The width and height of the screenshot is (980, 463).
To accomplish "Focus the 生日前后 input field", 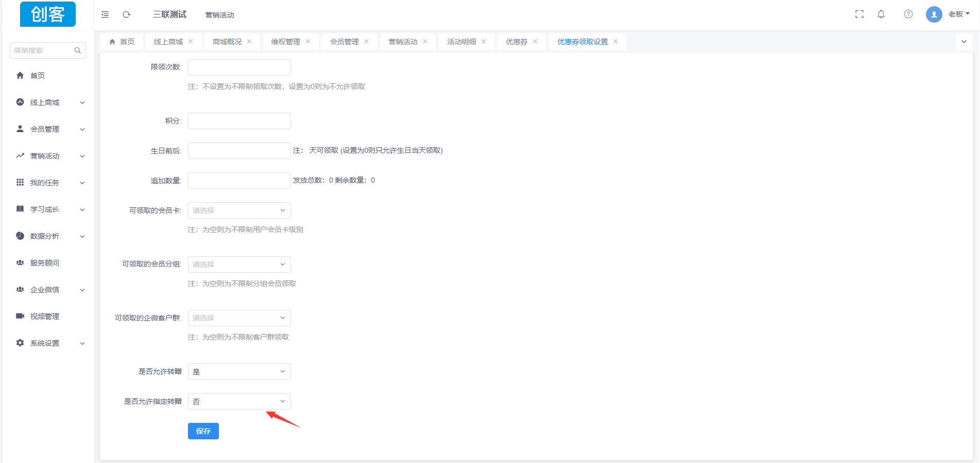I will (239, 151).
